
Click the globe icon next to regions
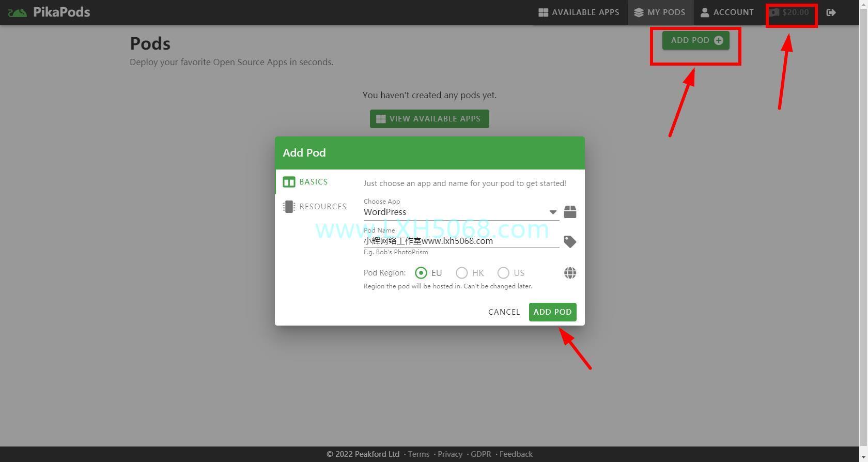coord(570,273)
